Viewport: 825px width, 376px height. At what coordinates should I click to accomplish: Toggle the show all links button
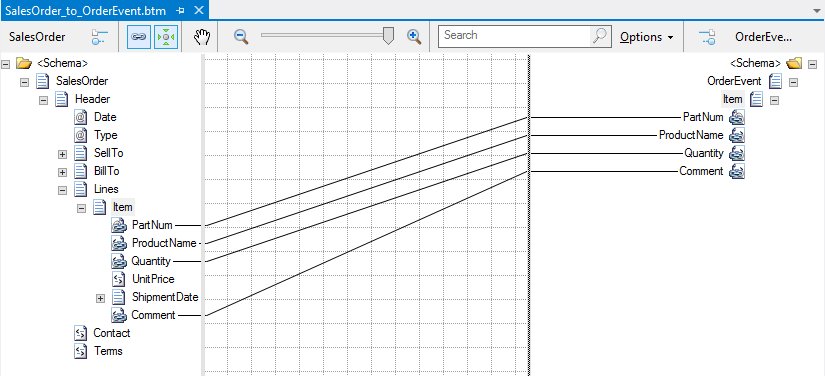pyautogui.click(x=139, y=37)
